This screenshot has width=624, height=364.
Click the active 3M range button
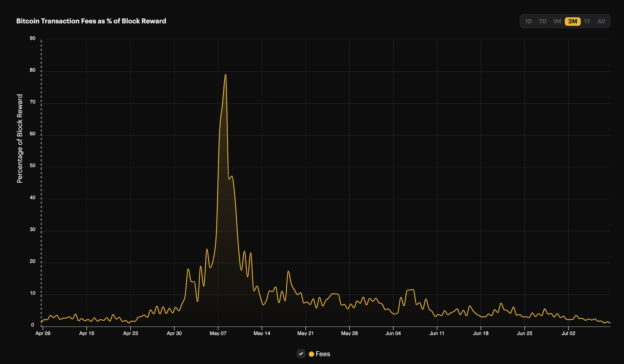pyautogui.click(x=573, y=22)
